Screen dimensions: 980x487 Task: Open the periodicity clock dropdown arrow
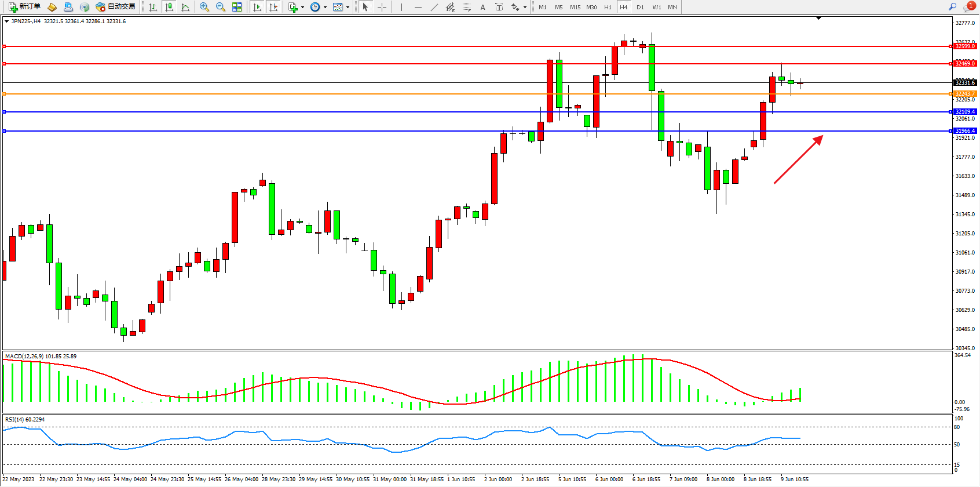[x=325, y=8]
